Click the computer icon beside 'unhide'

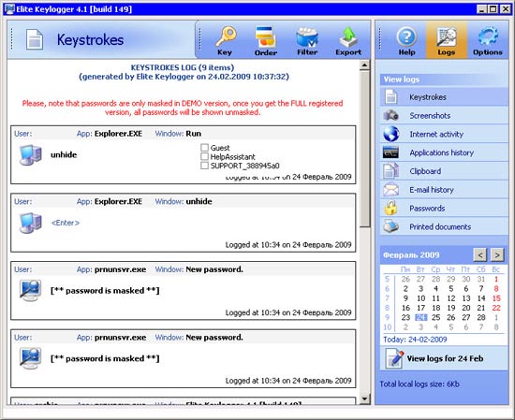tap(31, 154)
